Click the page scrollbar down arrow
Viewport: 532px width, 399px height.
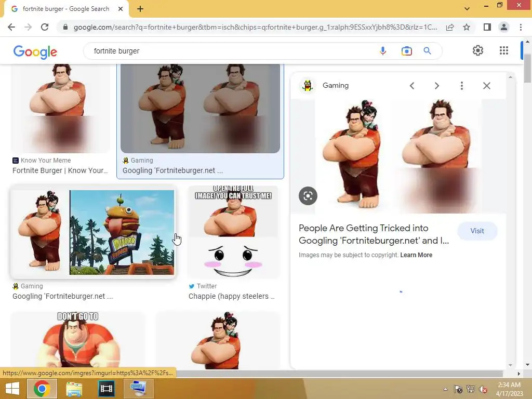(528, 365)
